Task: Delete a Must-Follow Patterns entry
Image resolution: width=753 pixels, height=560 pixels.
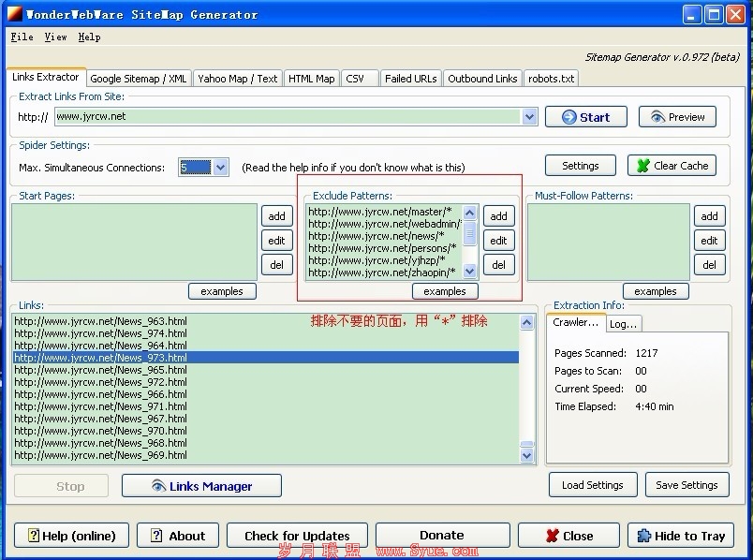Action: (x=709, y=265)
